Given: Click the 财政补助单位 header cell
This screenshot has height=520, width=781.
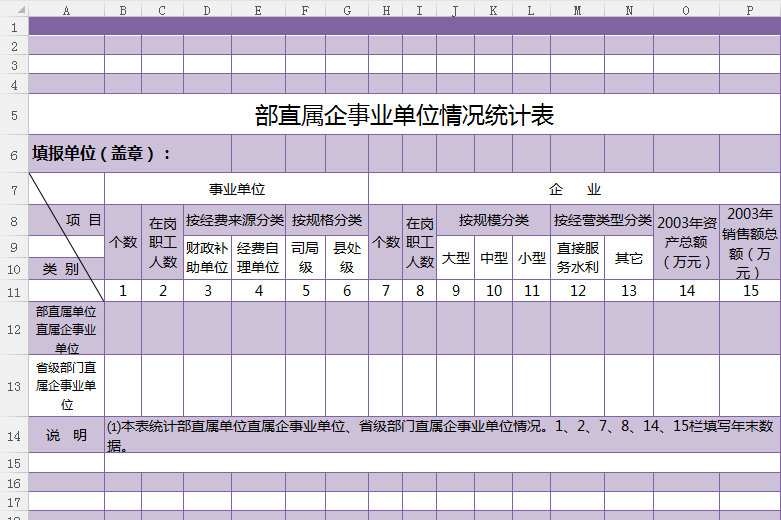Looking at the screenshot, I should coord(207,257).
